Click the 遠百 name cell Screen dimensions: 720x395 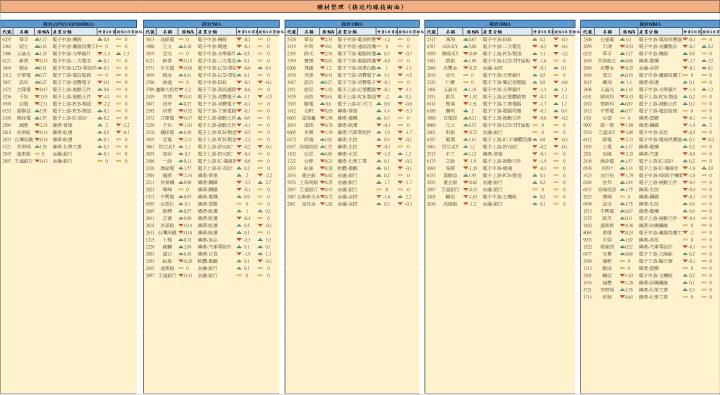click(x=167, y=254)
